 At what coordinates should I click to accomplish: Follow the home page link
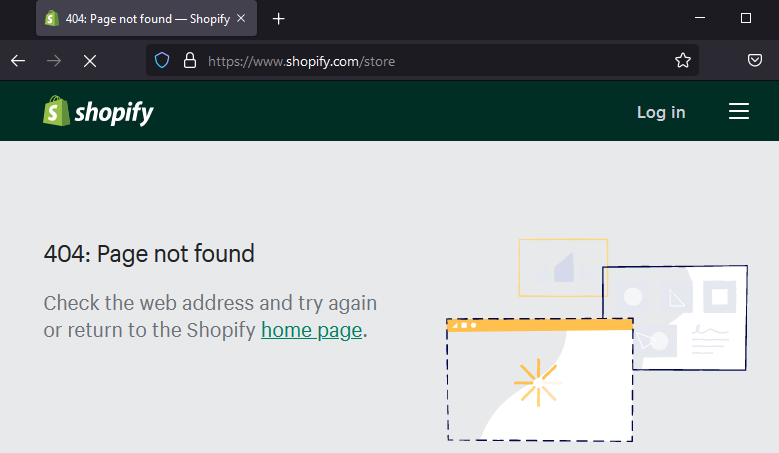pyautogui.click(x=311, y=329)
